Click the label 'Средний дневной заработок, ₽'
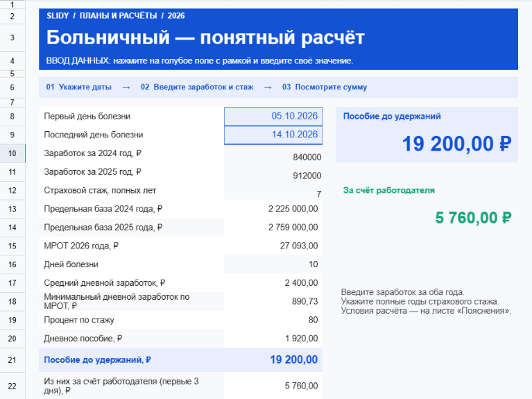Image resolution: width=532 pixels, height=399 pixels. pyautogui.click(x=105, y=283)
